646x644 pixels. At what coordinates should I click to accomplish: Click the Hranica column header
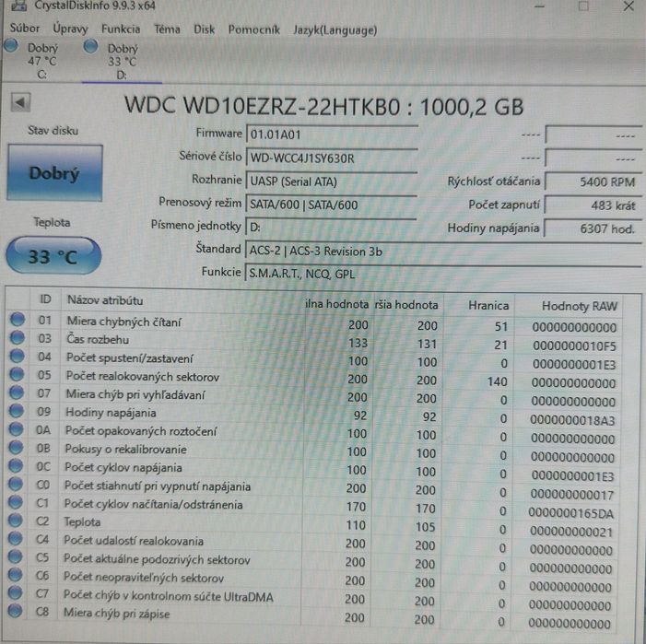(x=488, y=305)
